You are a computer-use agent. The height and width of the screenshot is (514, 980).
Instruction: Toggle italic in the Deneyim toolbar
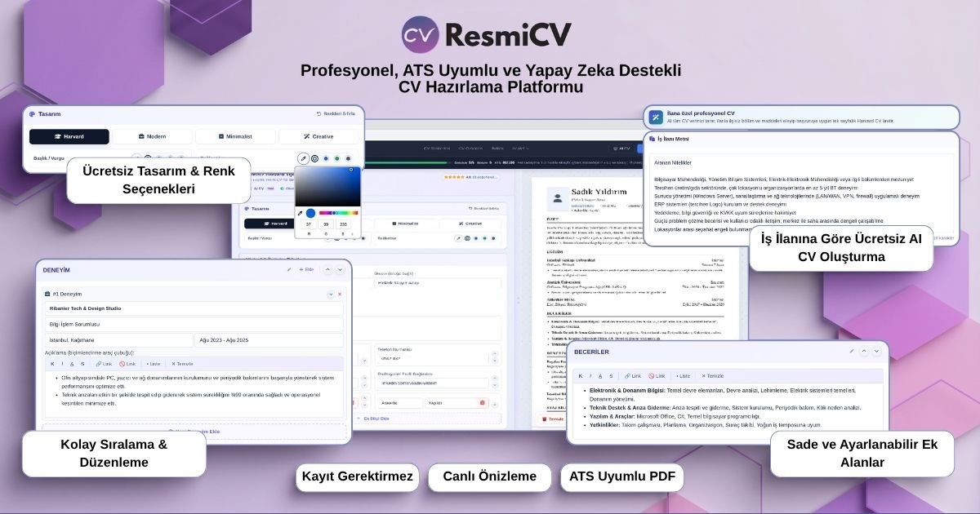coord(62,364)
